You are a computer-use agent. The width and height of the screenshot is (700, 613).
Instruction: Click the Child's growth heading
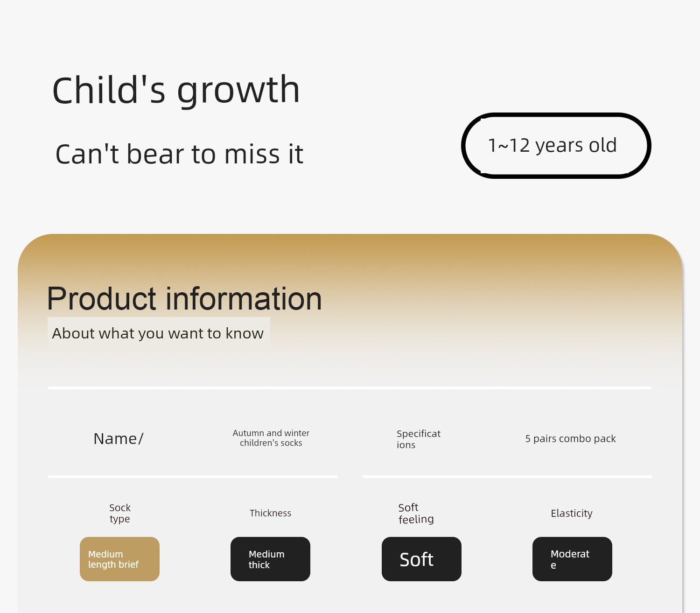coord(176,90)
